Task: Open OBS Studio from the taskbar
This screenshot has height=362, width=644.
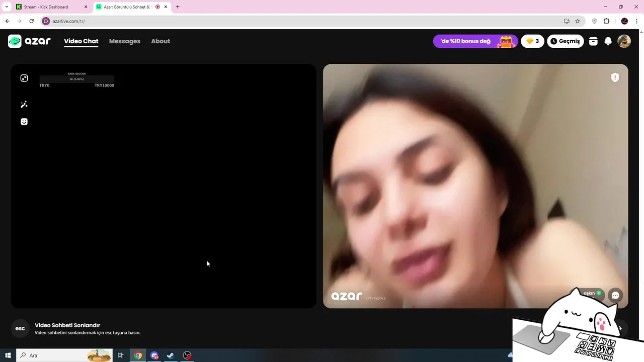Action: pyautogui.click(x=187, y=355)
